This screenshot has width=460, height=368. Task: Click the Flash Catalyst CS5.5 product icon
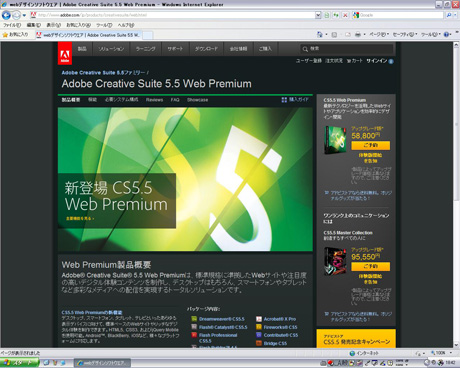pyautogui.click(x=194, y=327)
